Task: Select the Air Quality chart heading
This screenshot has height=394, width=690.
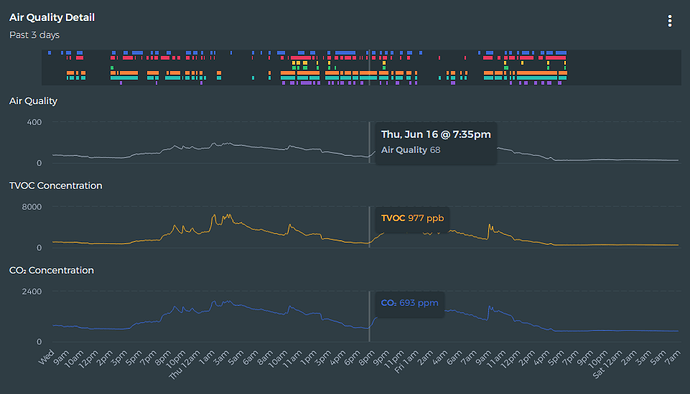Action: 33,101
